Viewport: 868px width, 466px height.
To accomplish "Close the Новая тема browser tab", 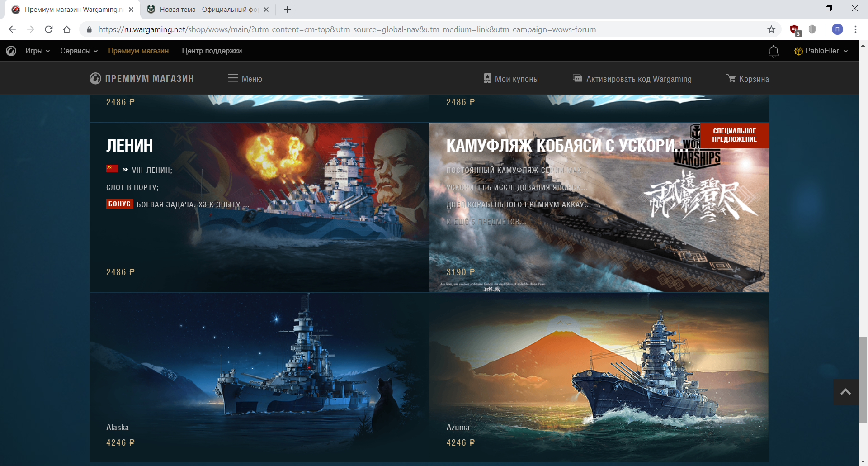I will point(266,10).
